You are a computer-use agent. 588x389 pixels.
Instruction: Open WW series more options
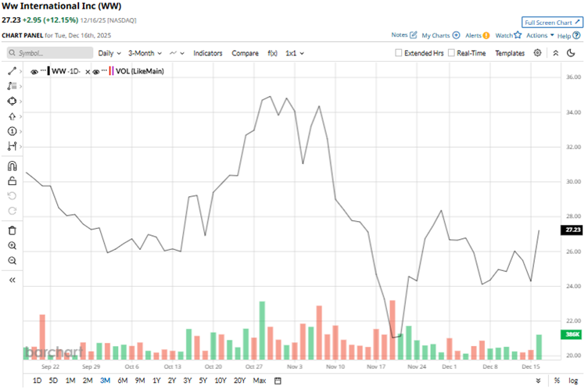(43, 70)
